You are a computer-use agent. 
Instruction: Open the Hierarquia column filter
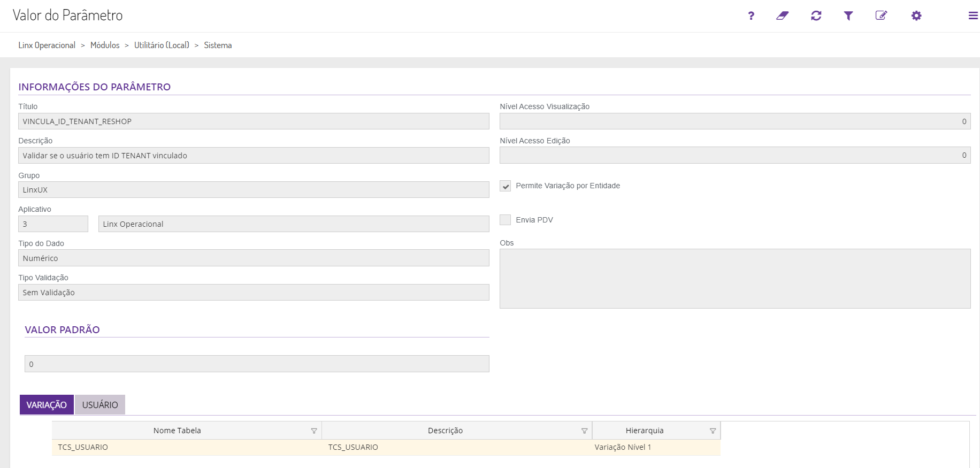pos(713,431)
